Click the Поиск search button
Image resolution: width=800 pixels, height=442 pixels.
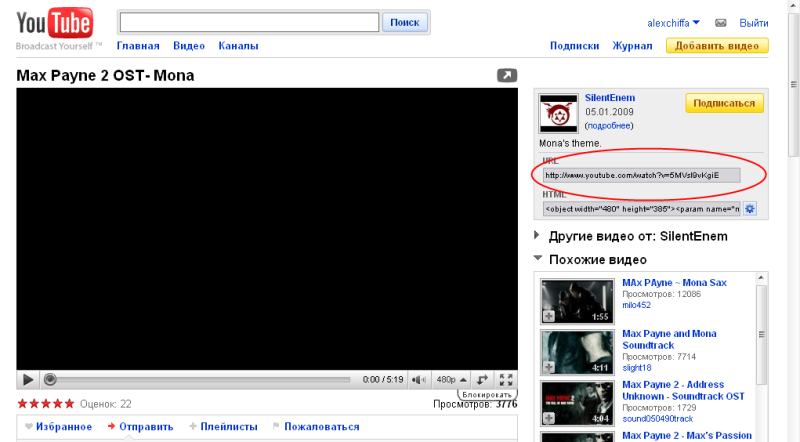[405, 22]
